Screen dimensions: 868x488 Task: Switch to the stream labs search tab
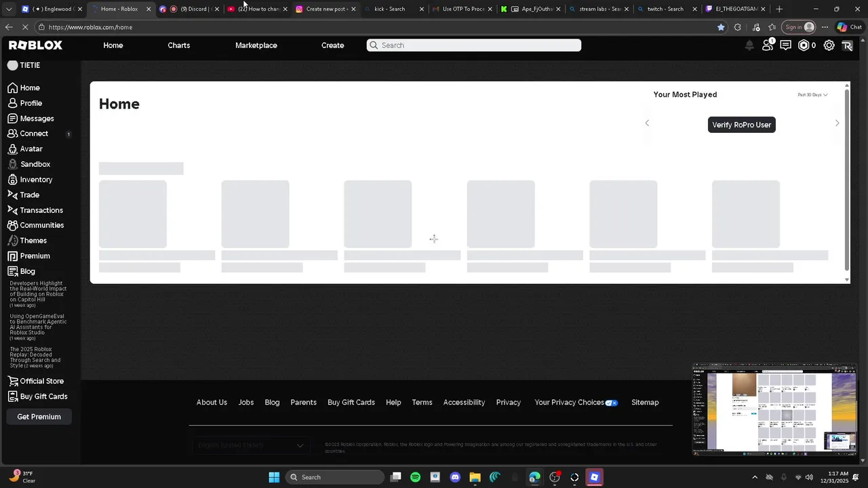[599, 9]
